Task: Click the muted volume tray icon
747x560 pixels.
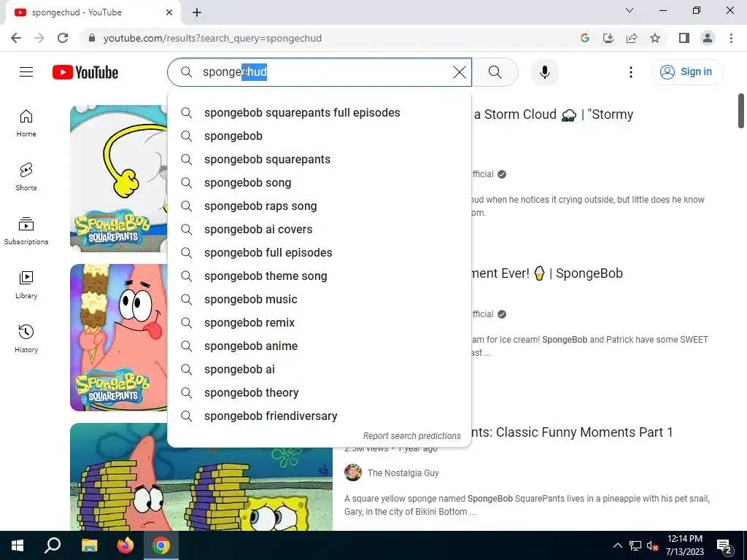Action: pos(652,546)
